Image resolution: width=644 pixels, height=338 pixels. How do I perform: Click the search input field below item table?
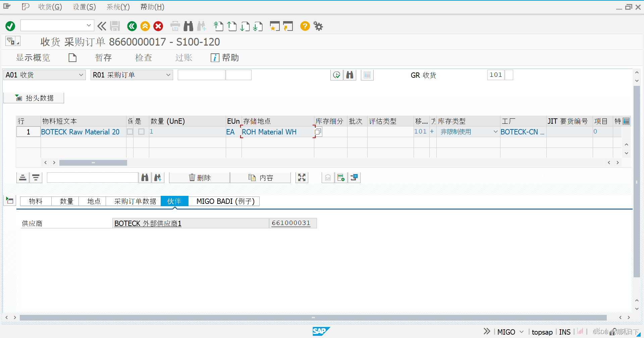click(93, 178)
